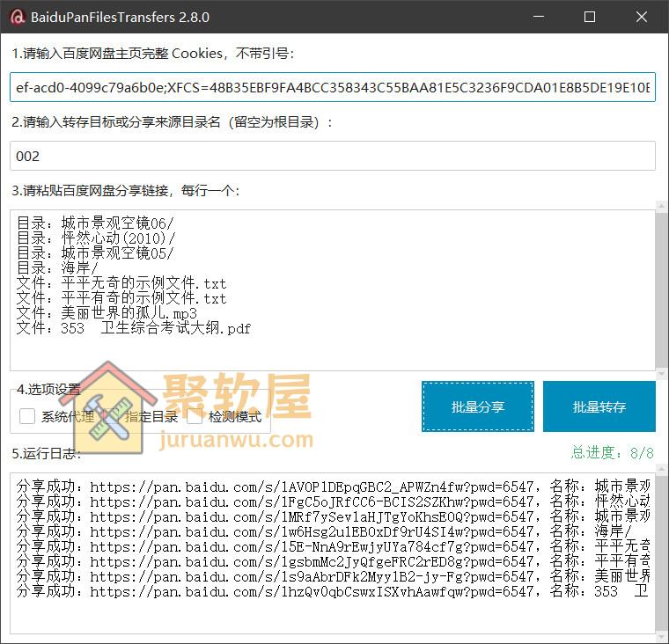Image resolution: width=669 pixels, height=644 pixels.
Task: Click the links area scrollbar up arrow
Action: coord(662,206)
